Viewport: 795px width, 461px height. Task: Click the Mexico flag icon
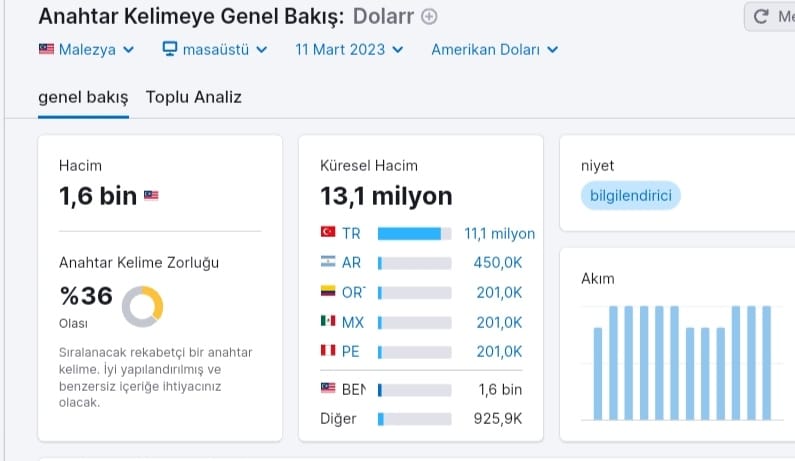click(328, 321)
